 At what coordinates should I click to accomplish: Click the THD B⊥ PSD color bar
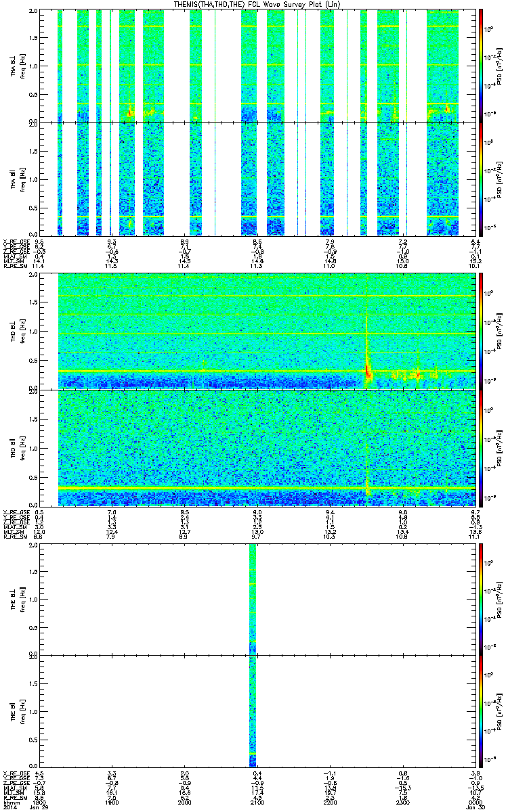pos(481,332)
